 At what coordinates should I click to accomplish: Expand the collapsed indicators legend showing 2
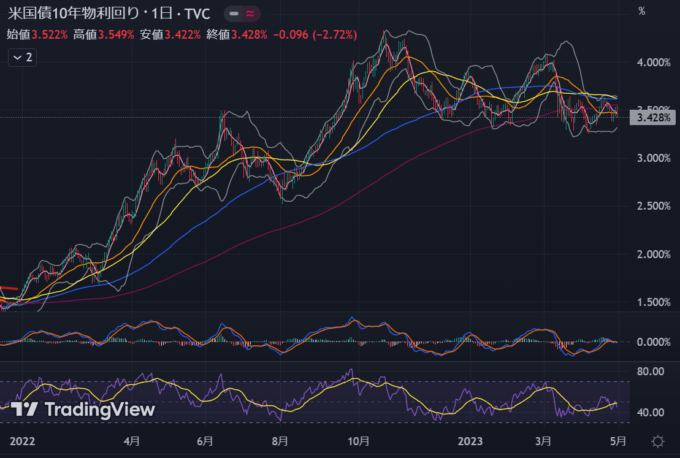coord(22,58)
